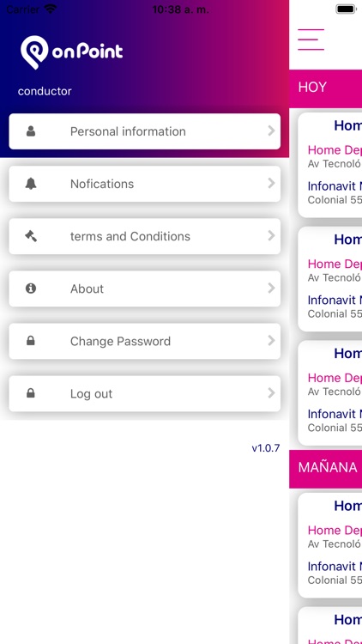
Task: Open the terms and Conditions menu item
Action: tap(144, 236)
